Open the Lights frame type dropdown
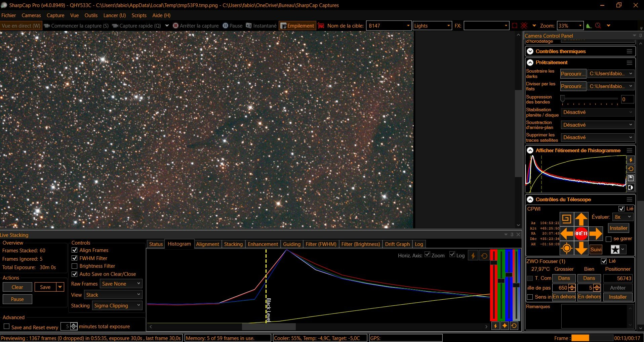Viewport: 644px width, 342px height. point(432,26)
